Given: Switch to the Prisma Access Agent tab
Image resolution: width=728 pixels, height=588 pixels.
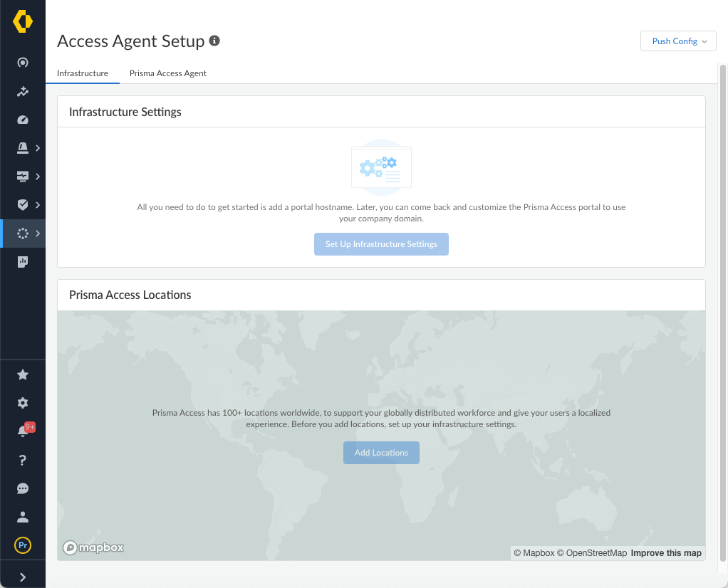Looking at the screenshot, I should (x=167, y=73).
